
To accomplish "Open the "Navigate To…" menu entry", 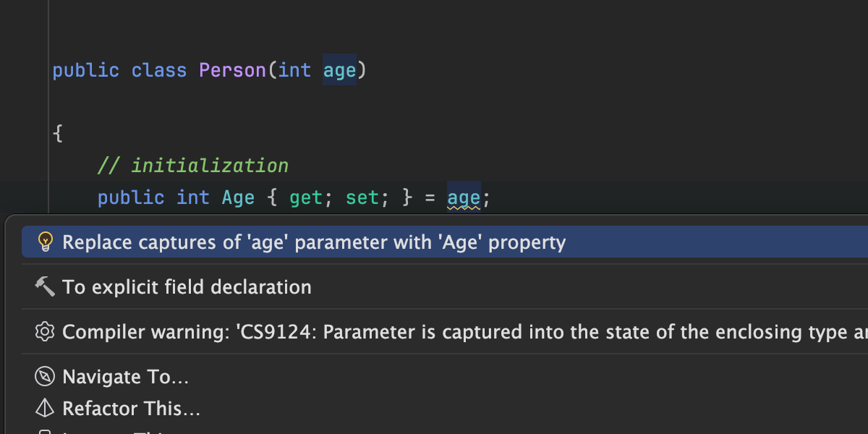I will 125,377.
